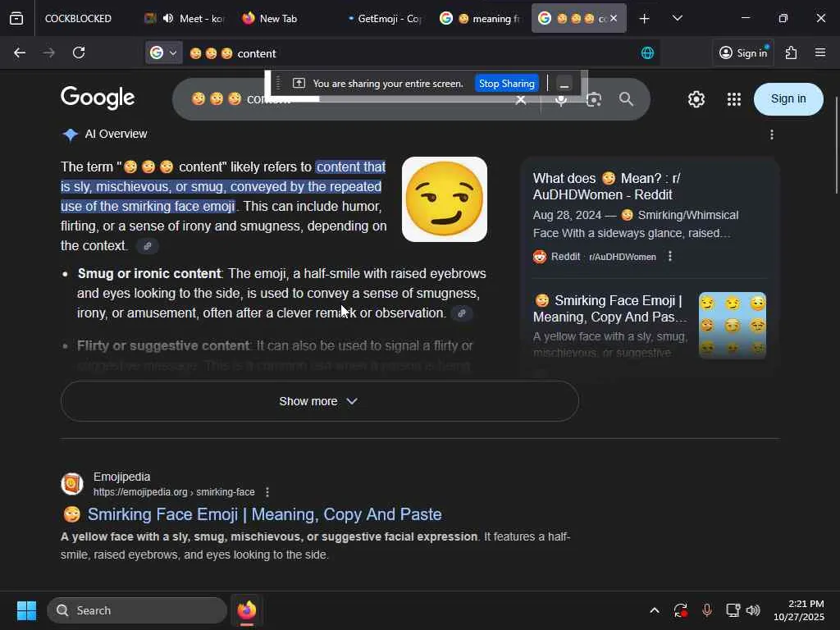The height and width of the screenshot is (630, 840).
Task: Open options for the Reddit result
Action: point(669,257)
